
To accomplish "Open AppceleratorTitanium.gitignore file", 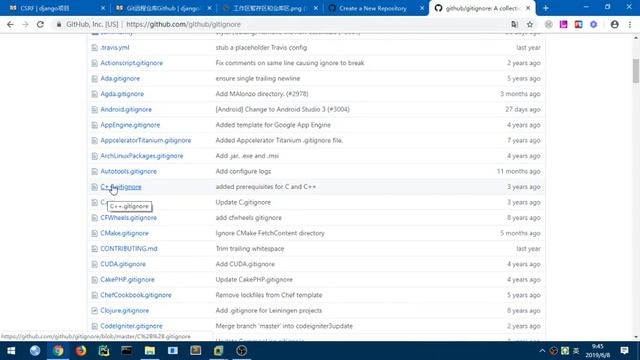I will click(146, 140).
